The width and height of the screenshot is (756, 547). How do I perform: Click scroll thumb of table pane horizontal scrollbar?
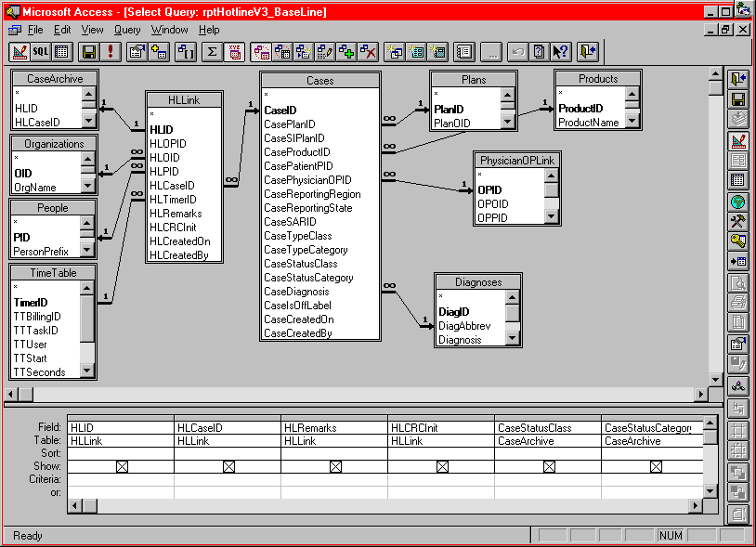26,394
